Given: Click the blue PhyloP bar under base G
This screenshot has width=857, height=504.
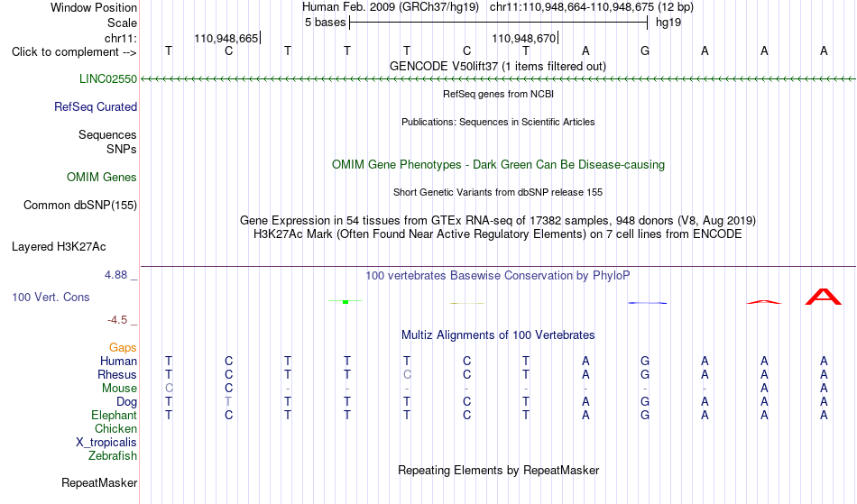Looking at the screenshot, I should tap(647, 303).
